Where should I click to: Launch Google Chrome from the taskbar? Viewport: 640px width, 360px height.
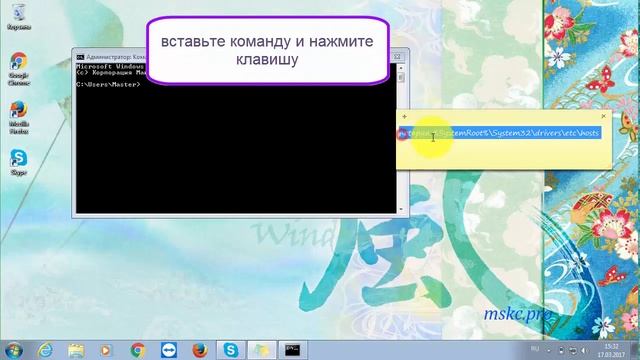(138, 350)
